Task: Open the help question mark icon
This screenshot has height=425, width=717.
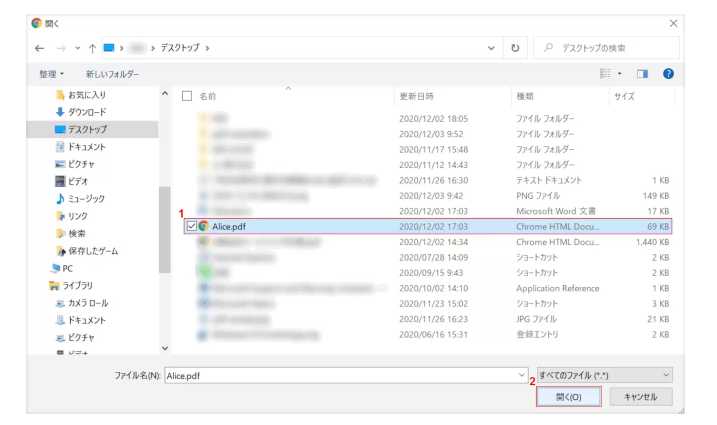Action: pos(668,74)
